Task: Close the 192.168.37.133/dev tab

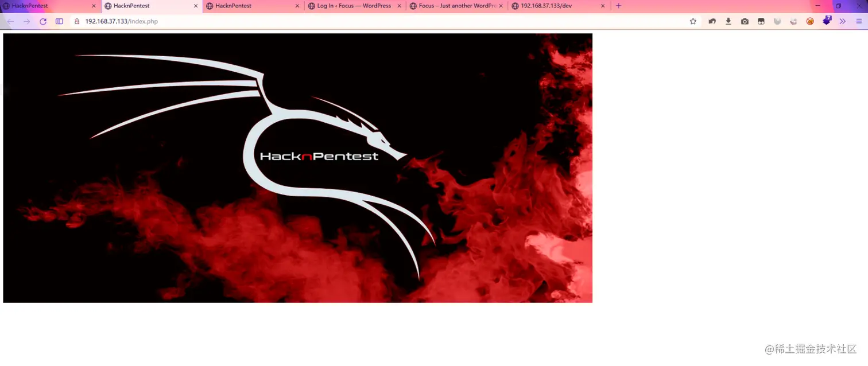Action: pyautogui.click(x=603, y=6)
